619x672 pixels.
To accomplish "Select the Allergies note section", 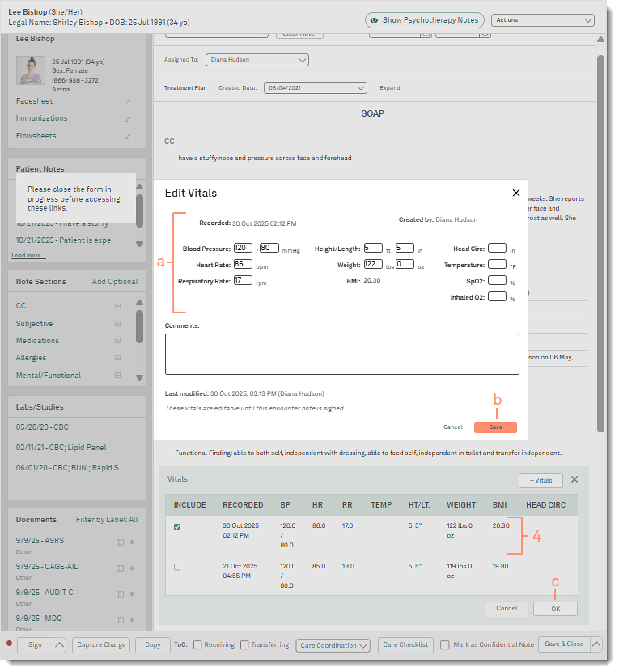I will pyautogui.click(x=32, y=358).
